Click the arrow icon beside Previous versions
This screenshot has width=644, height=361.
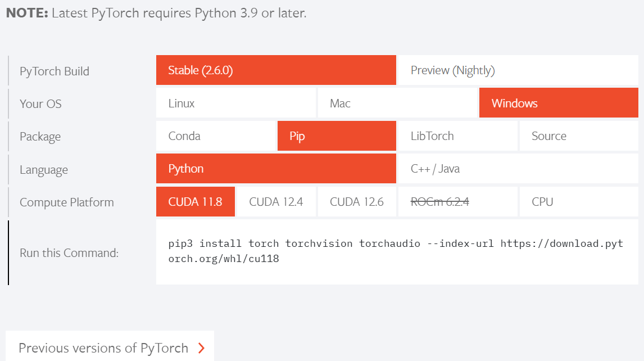coord(202,348)
